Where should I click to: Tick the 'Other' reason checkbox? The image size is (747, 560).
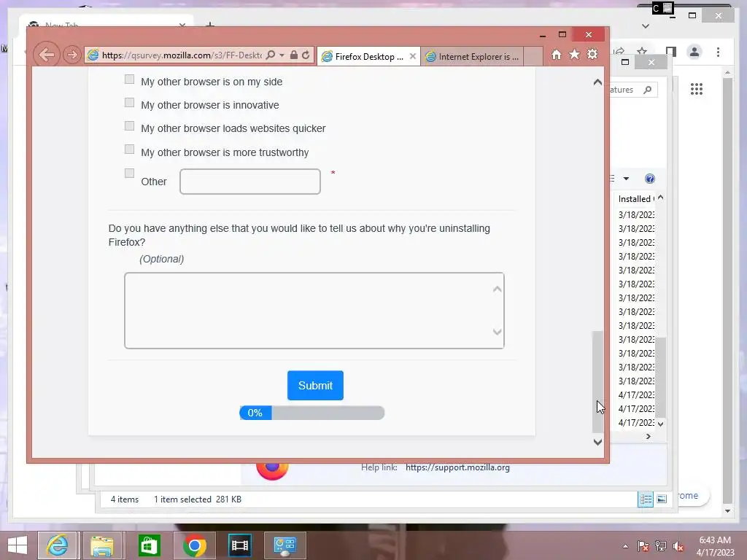pos(129,173)
